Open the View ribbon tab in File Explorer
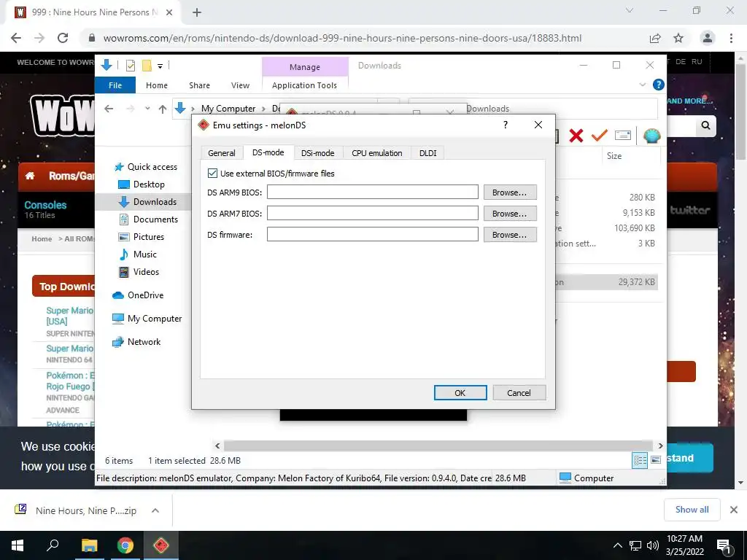 click(240, 85)
